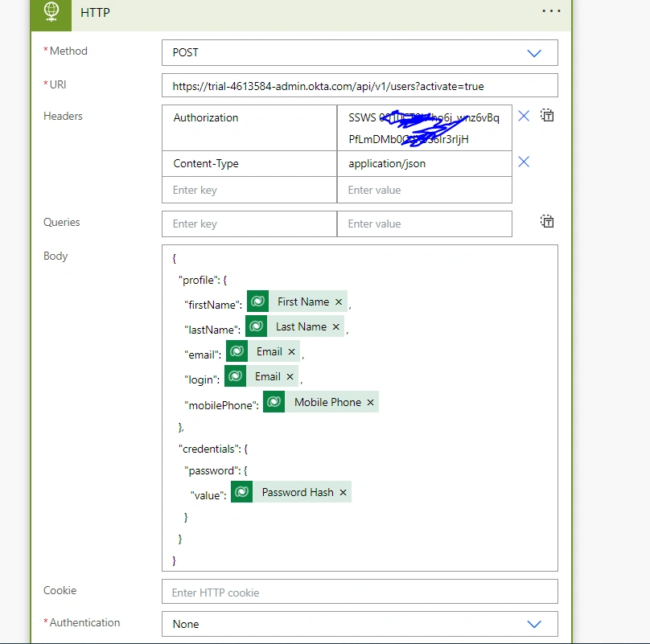Open the HTTP action ellipsis menu
Viewport: 650px width, 644px height.
click(x=551, y=11)
